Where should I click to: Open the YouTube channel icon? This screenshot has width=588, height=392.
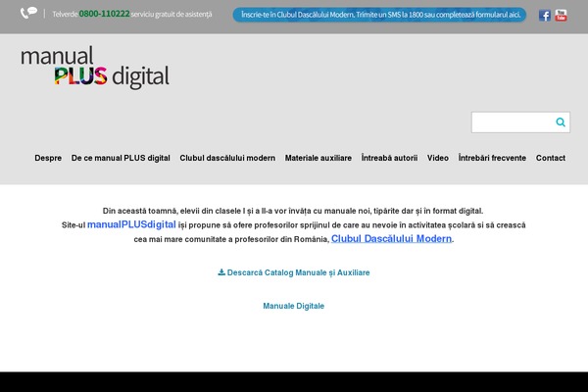pos(561,16)
